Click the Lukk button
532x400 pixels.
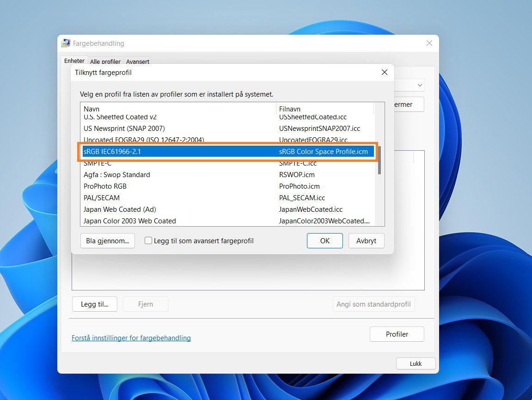[x=416, y=363]
